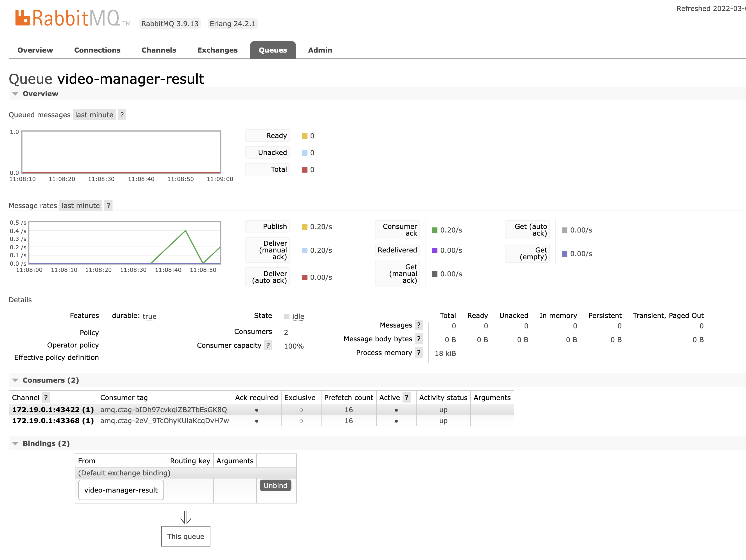The height and width of the screenshot is (560, 746).
Task: Open channel 172.19.0.1:43422 (1)
Action: click(53, 410)
